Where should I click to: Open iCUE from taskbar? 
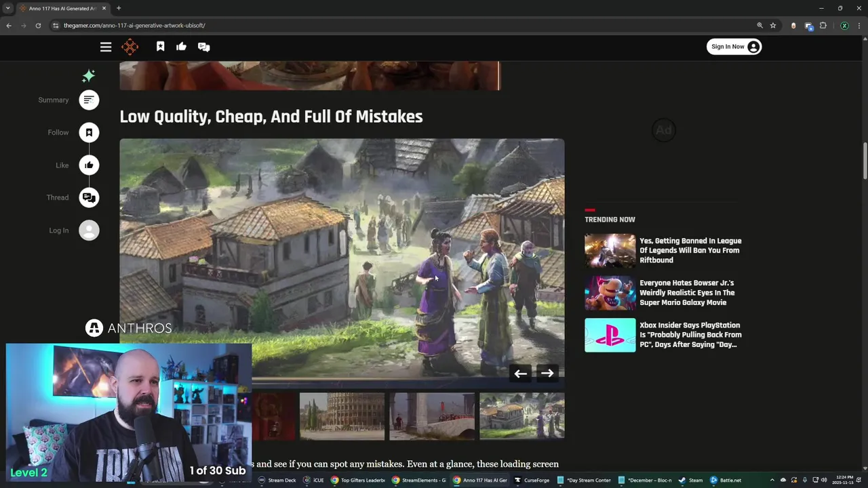click(x=313, y=481)
